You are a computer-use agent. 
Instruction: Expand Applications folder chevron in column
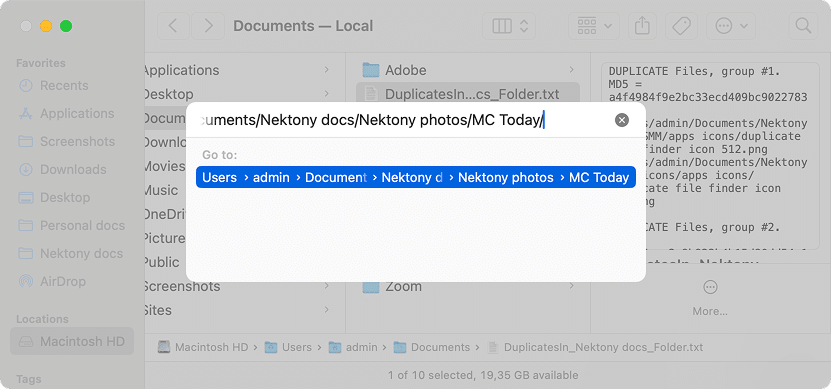point(326,70)
